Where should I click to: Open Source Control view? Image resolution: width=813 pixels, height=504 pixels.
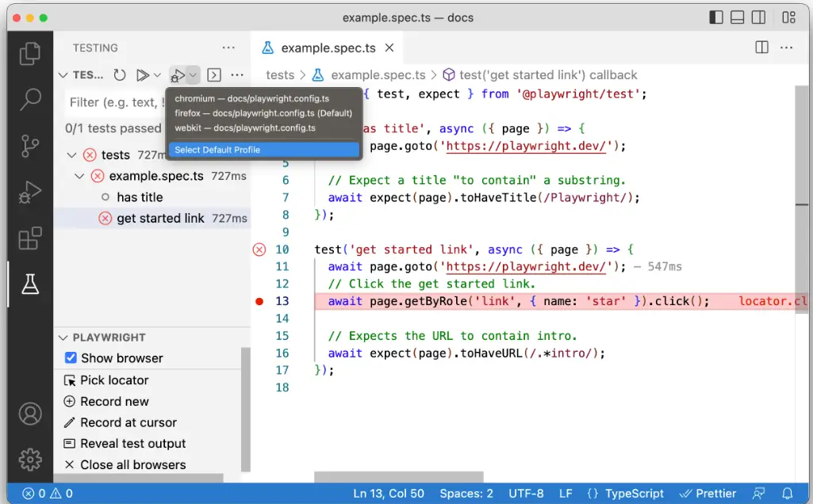click(x=30, y=146)
